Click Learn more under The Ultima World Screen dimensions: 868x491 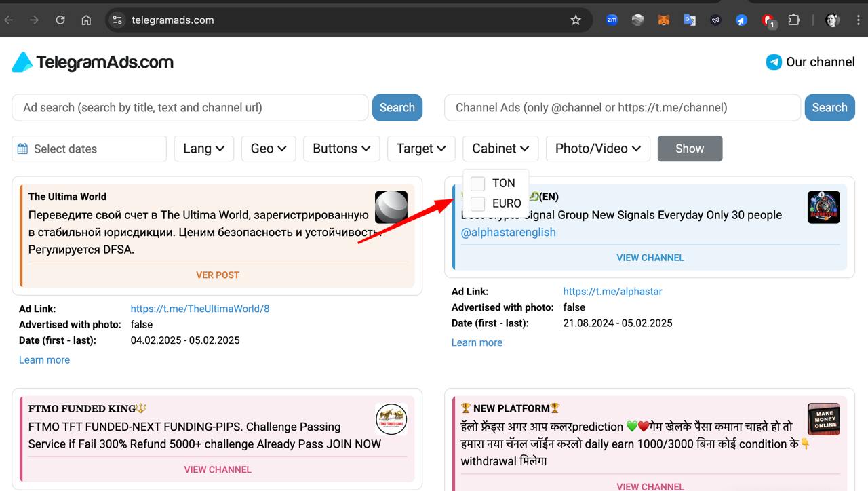click(44, 359)
